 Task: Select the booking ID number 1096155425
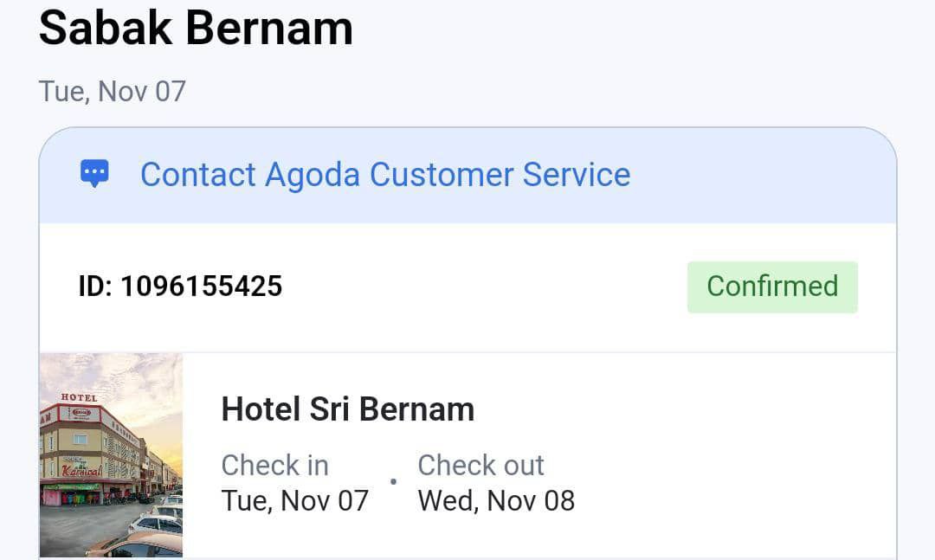[201, 286]
